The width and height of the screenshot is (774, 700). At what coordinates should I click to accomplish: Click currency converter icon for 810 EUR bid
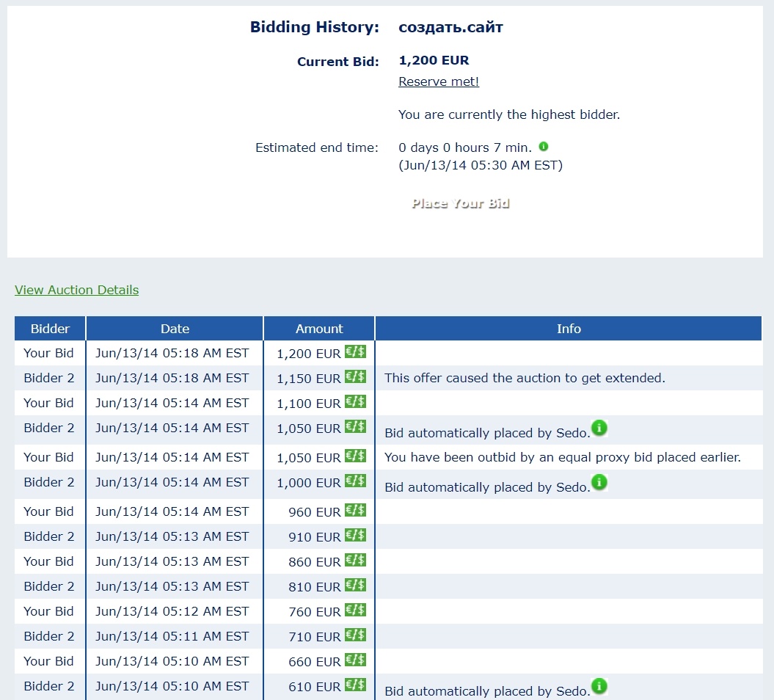355,586
